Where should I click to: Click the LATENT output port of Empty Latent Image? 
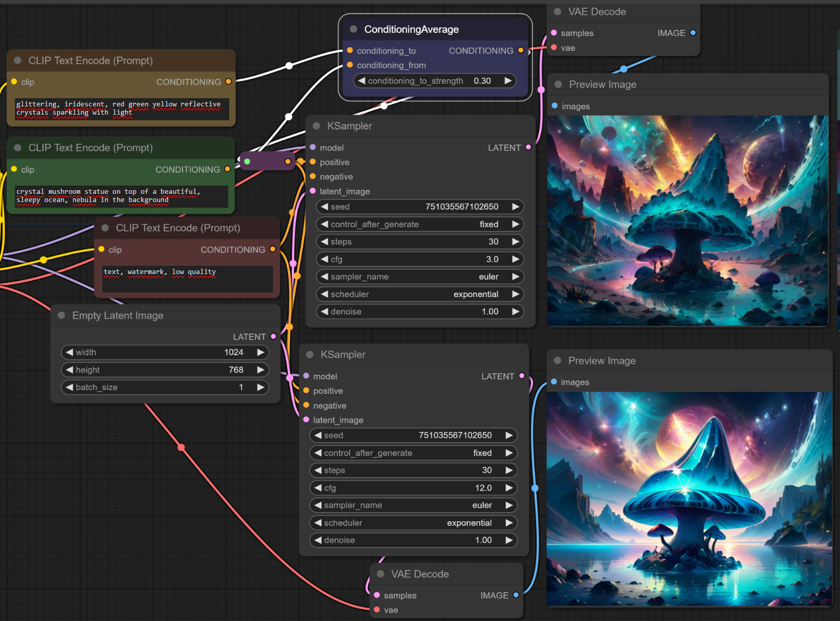coord(273,337)
